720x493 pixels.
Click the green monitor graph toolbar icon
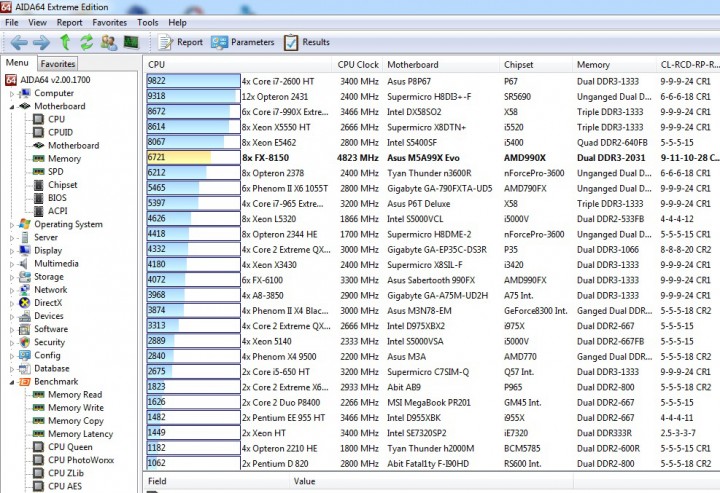tap(131, 42)
